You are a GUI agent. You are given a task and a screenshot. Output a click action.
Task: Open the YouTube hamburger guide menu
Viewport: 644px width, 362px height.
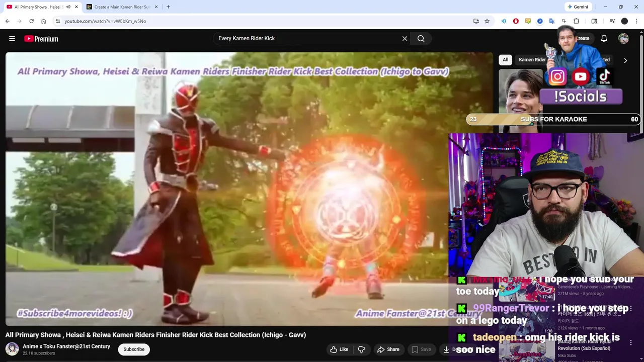pyautogui.click(x=12, y=39)
